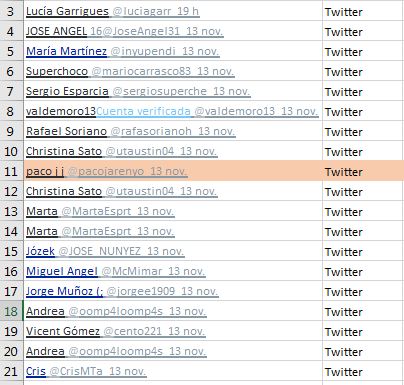Click Jorge Muñoz name link

[65, 291]
